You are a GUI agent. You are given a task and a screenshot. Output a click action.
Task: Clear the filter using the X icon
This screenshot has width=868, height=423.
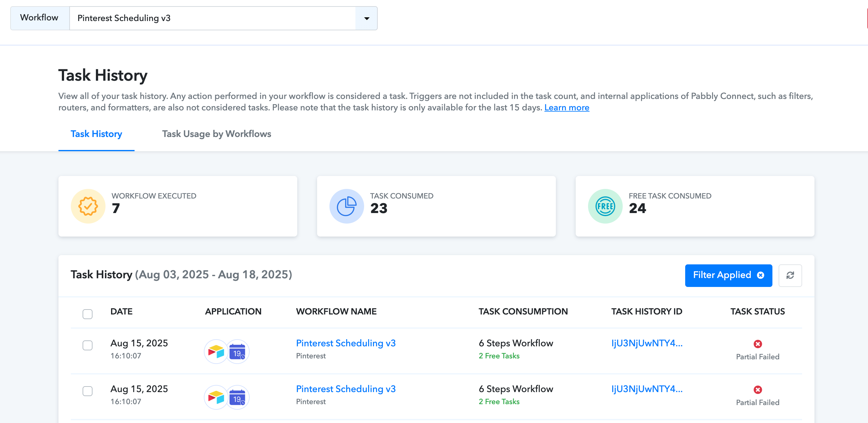pos(761,275)
